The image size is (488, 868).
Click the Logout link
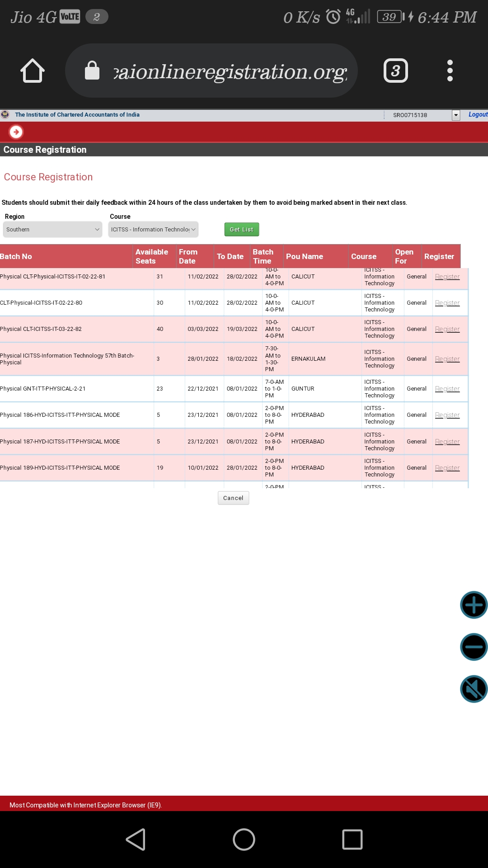478,115
